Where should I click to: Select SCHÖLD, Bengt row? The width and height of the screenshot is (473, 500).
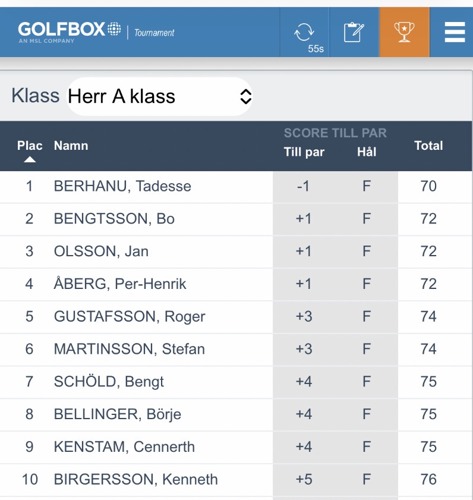236,382
